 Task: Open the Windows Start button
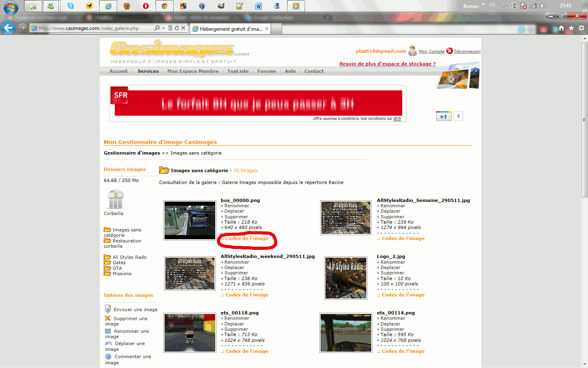coord(11,7)
